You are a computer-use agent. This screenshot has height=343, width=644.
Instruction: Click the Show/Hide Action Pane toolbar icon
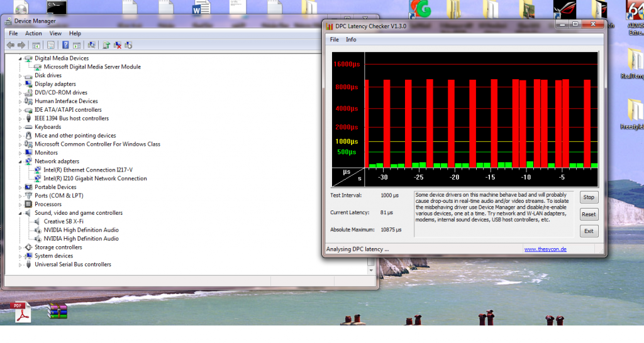pos(76,45)
